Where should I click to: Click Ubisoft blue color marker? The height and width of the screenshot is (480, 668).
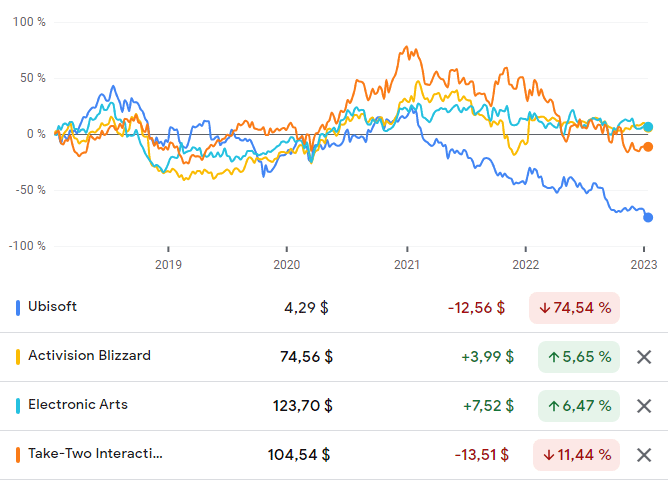[x=18, y=308]
